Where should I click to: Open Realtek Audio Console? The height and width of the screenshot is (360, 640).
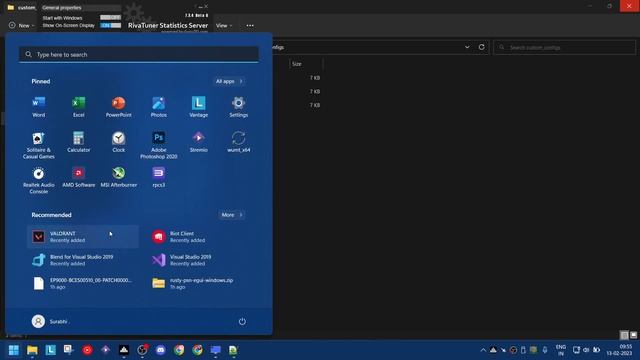pos(39,180)
